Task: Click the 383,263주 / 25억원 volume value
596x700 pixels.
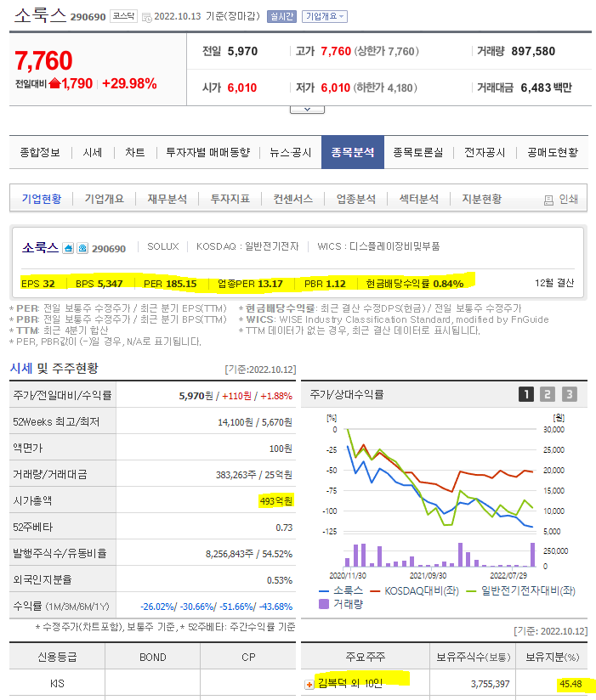Action: tap(254, 475)
